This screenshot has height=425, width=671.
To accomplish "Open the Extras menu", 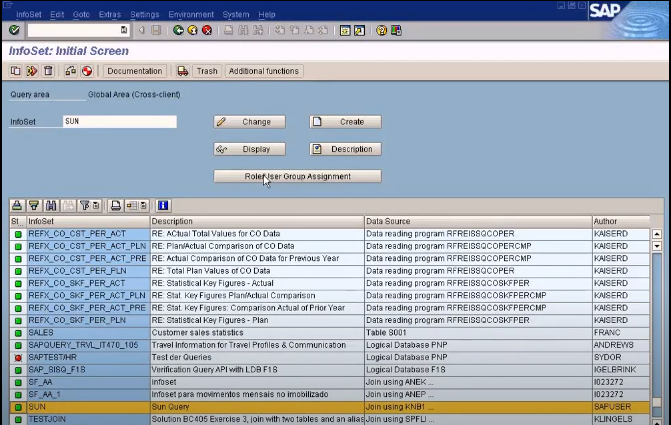I will [110, 14].
